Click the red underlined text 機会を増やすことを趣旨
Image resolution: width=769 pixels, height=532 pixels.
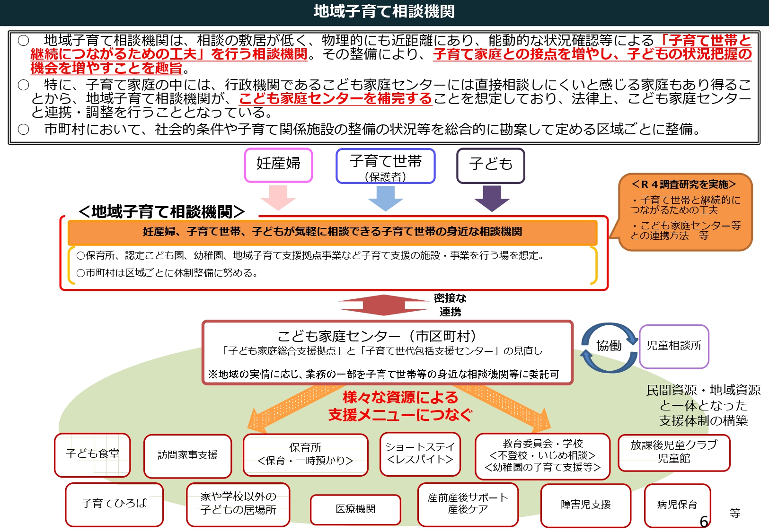[106, 68]
